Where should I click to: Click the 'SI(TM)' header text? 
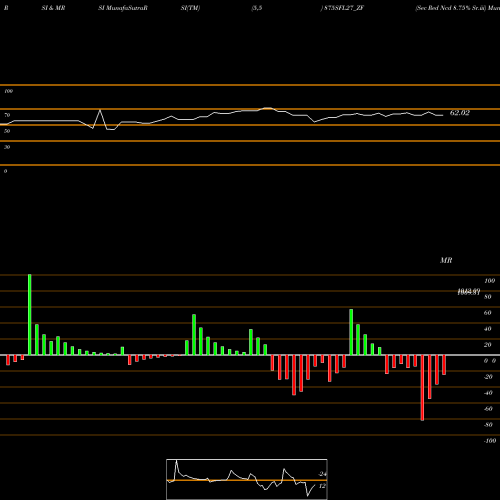(x=190, y=8)
